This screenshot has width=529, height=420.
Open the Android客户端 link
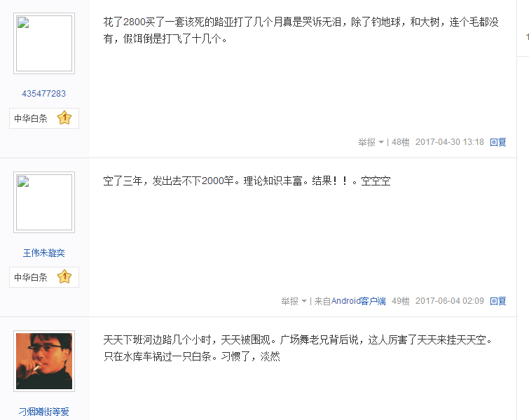(358, 301)
